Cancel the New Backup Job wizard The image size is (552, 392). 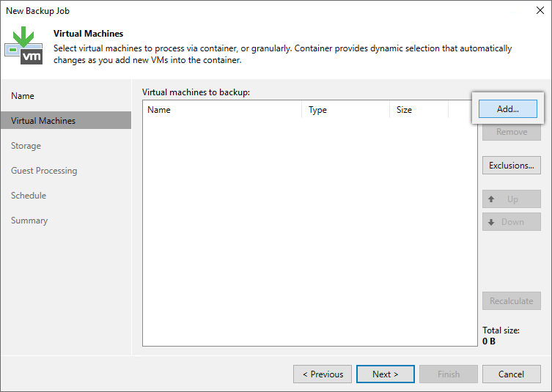pyautogui.click(x=512, y=374)
